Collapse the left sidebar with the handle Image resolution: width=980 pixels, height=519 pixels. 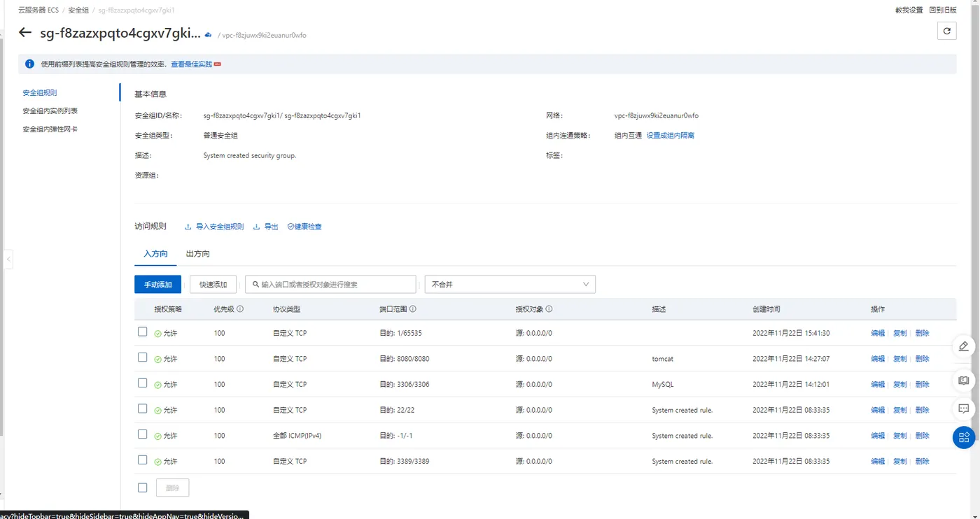pyautogui.click(x=8, y=259)
